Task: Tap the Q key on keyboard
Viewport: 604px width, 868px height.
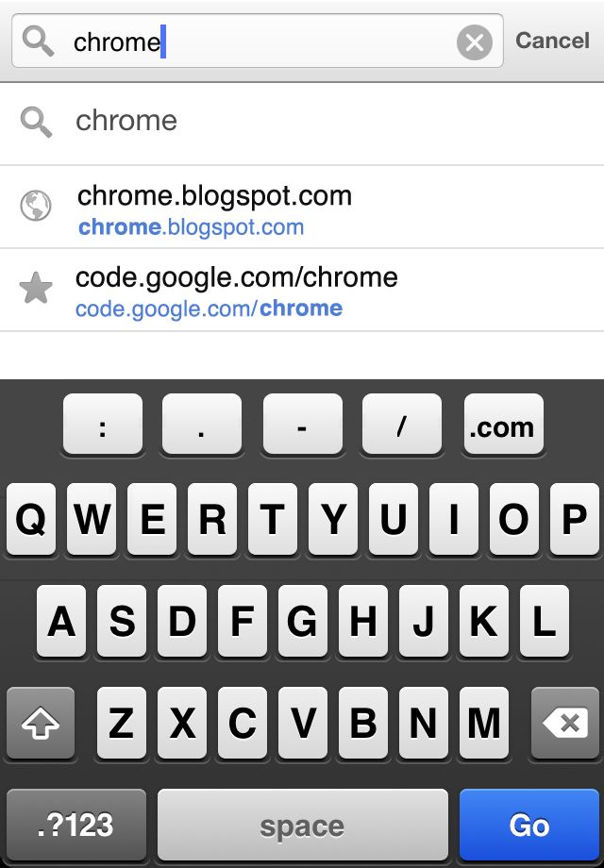Action: 31,519
